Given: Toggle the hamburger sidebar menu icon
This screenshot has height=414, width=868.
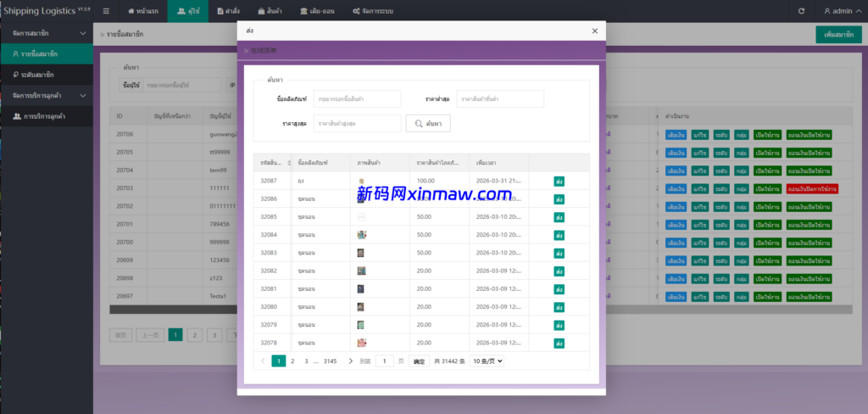Looking at the screenshot, I should (x=106, y=11).
